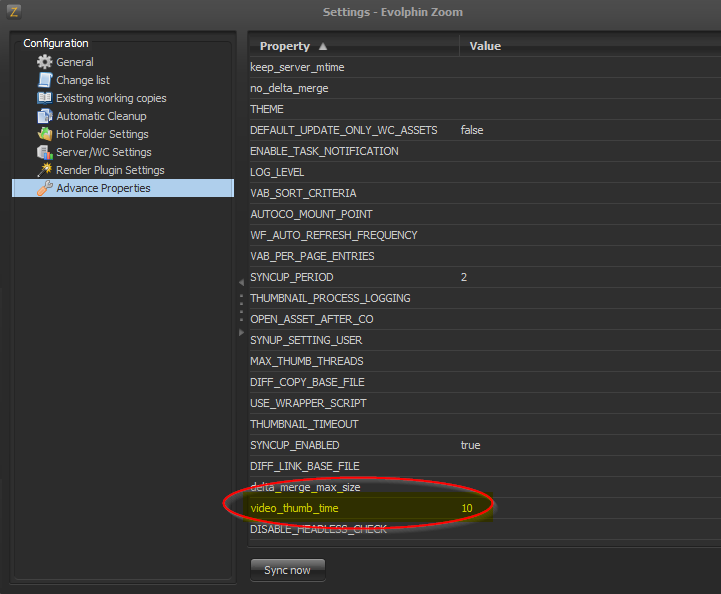The height and width of the screenshot is (594, 721).
Task: Select SYNCUP_PERIOD property
Action: (x=292, y=277)
